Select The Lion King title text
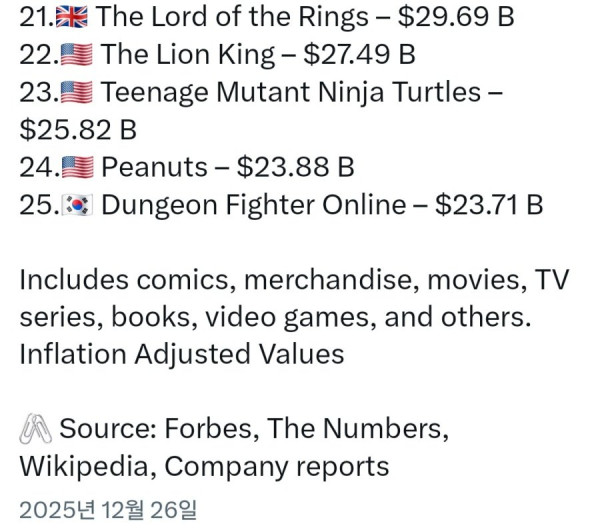The width and height of the screenshot is (600, 532). click(x=188, y=55)
